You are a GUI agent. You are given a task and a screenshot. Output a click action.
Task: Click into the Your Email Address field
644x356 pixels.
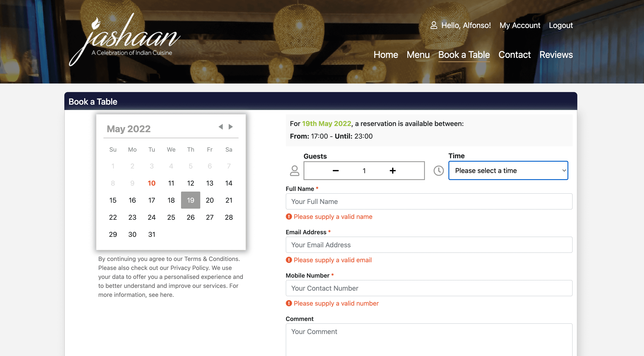point(429,245)
